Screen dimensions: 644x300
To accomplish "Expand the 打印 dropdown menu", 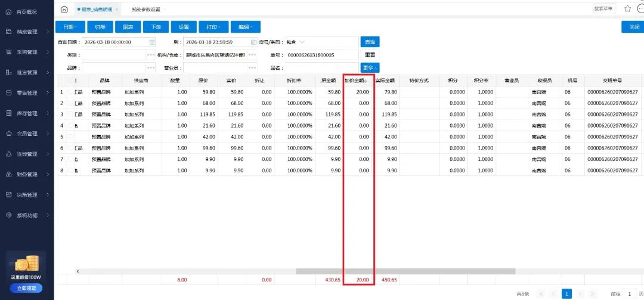I will [213, 27].
